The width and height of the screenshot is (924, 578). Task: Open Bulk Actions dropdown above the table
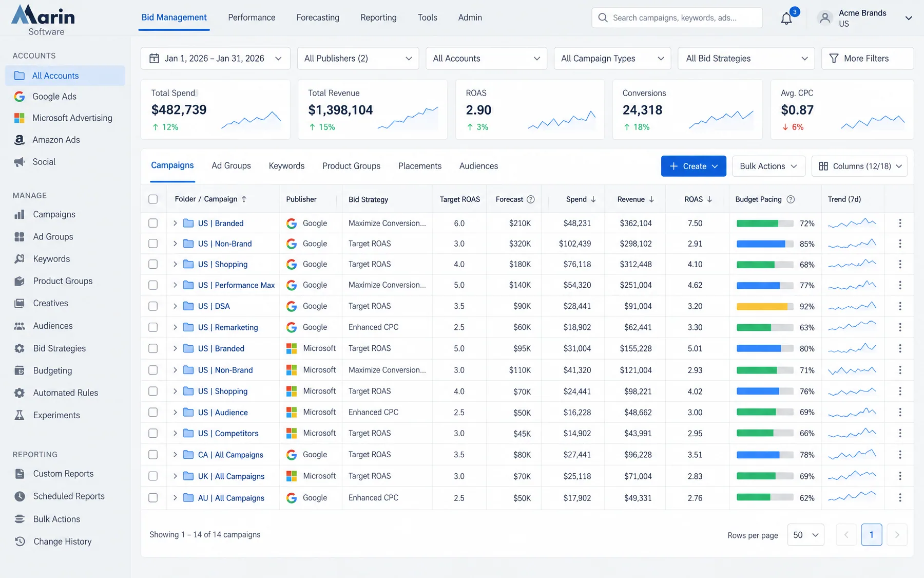coord(768,166)
